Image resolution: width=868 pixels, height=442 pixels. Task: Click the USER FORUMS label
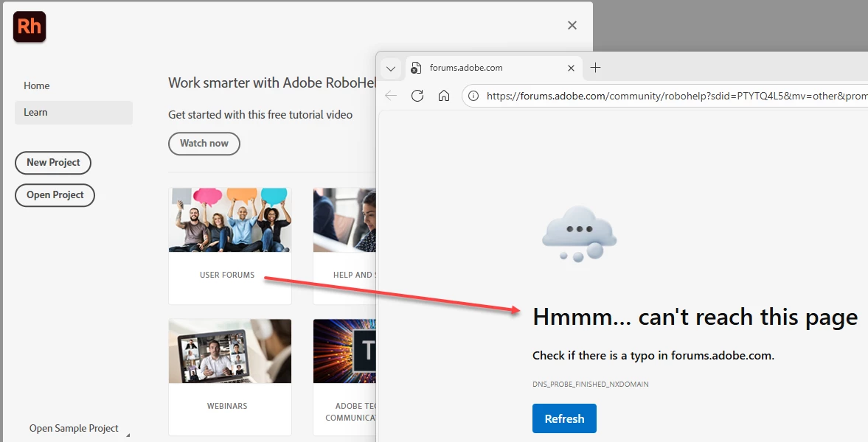[227, 275]
